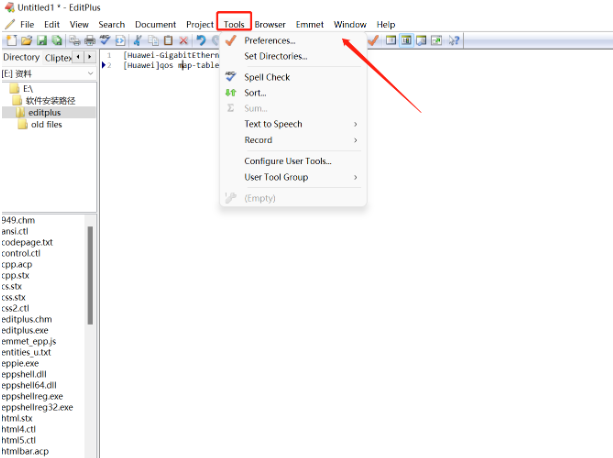Open the File menu

click(x=27, y=24)
